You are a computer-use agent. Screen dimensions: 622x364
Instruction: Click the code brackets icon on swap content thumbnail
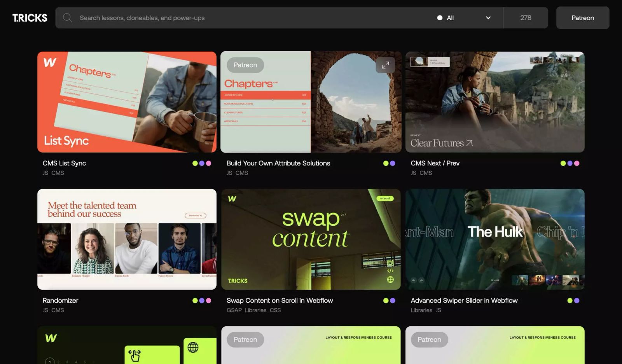pos(390,271)
